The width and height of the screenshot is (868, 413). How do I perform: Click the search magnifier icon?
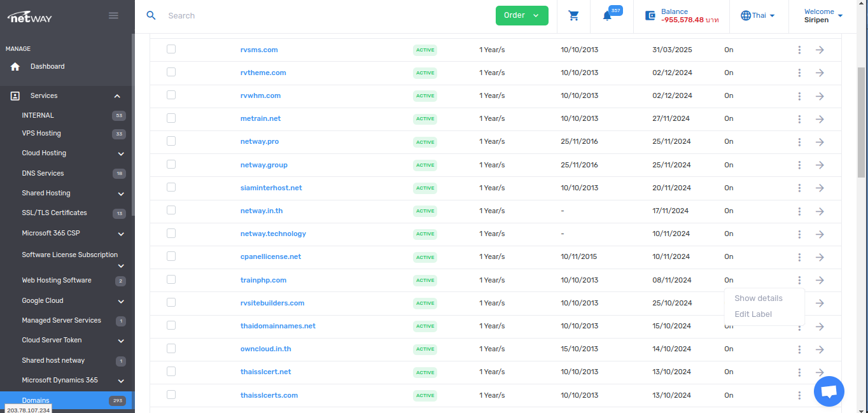151,15
